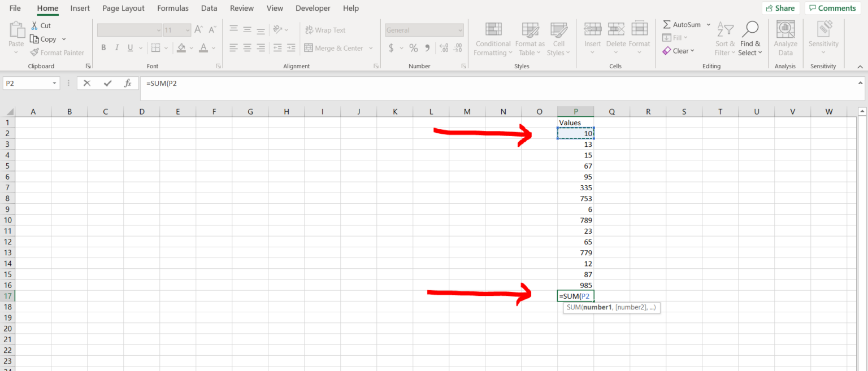Confirm formula with the checkmark Enter icon
Viewport: 868px width, 371px height.
[x=107, y=83]
